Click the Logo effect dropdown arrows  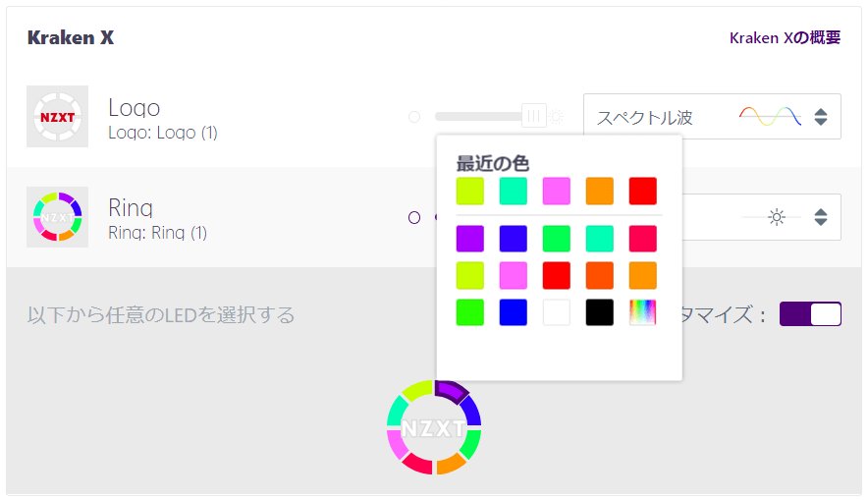821,117
